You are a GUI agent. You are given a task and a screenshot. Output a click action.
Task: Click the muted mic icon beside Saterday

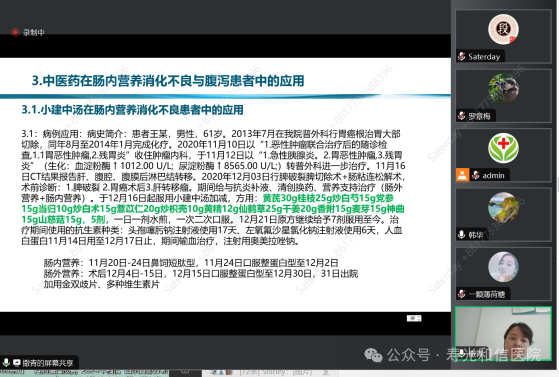click(462, 56)
